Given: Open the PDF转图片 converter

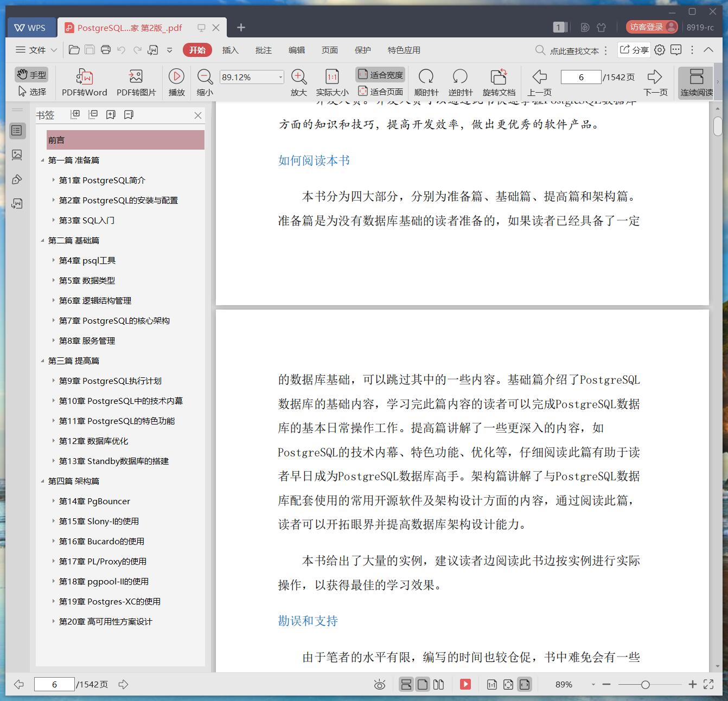Looking at the screenshot, I should pyautogui.click(x=136, y=82).
